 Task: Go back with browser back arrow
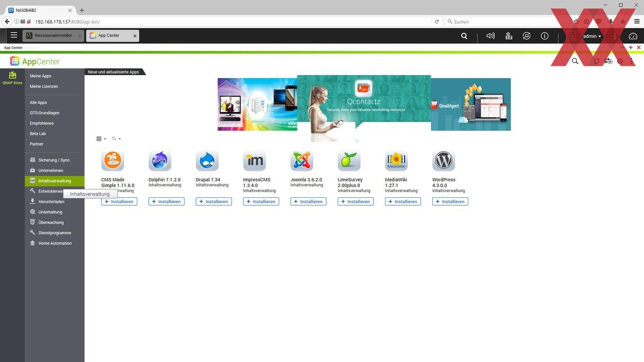(x=7, y=21)
